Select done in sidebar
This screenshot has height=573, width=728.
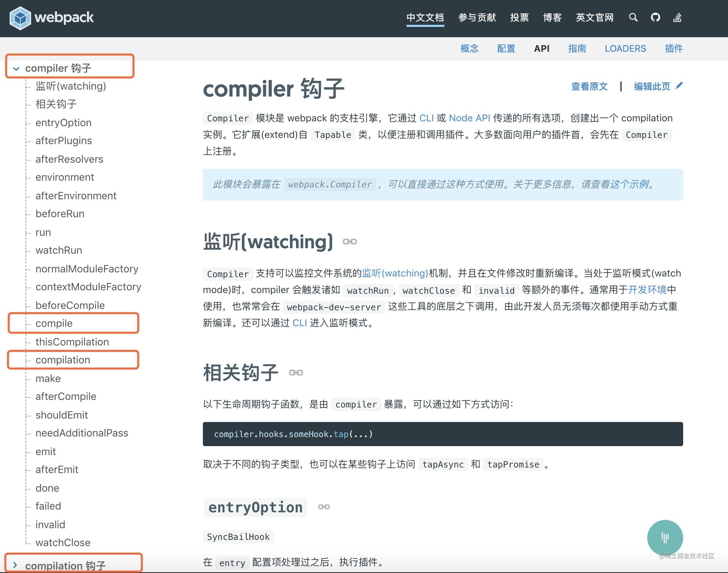tap(47, 488)
